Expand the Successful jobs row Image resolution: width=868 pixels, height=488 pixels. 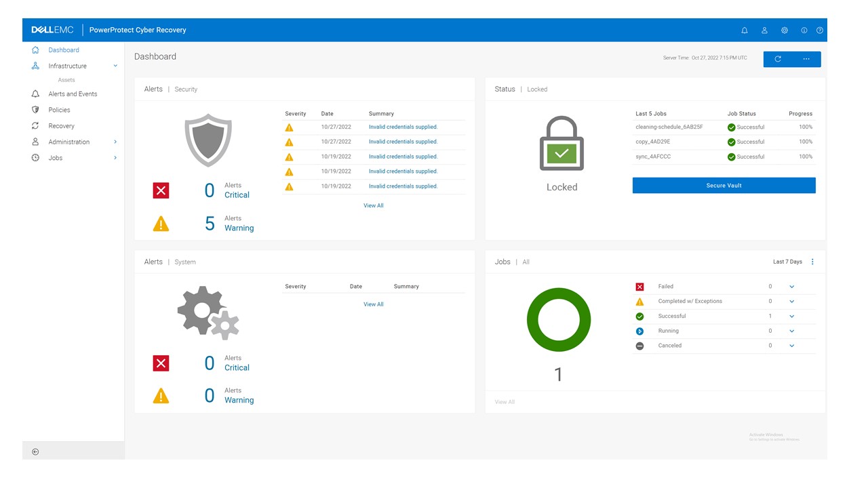tap(791, 316)
